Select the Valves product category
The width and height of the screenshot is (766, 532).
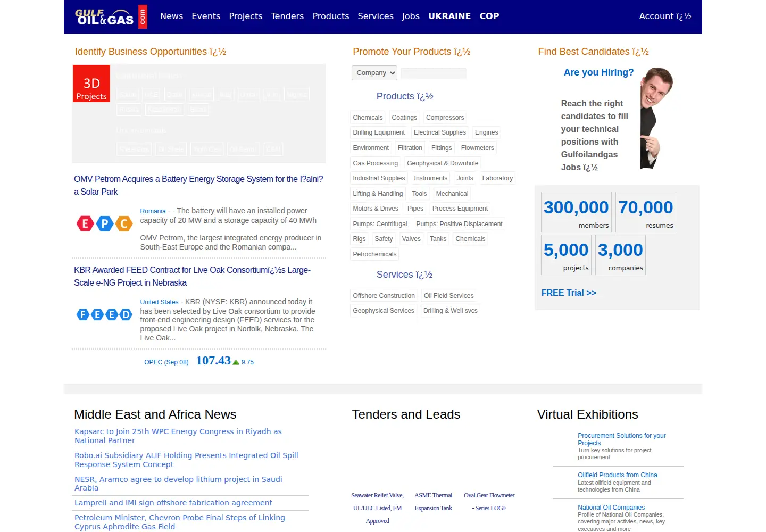tap(411, 239)
